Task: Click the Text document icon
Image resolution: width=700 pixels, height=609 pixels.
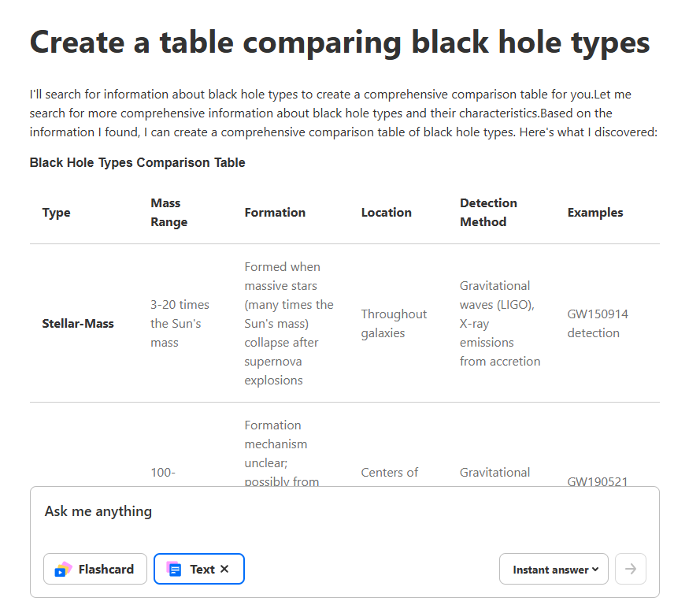Action: (x=174, y=569)
